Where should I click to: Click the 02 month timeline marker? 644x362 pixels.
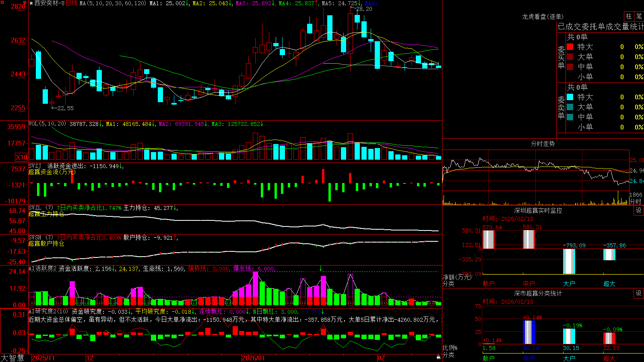381,358
